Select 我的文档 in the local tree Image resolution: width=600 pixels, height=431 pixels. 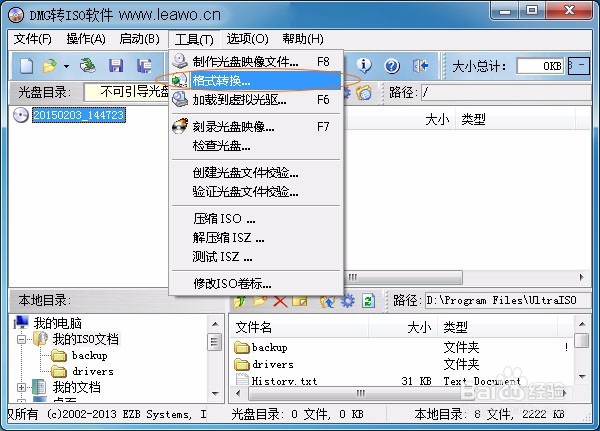(x=77, y=387)
